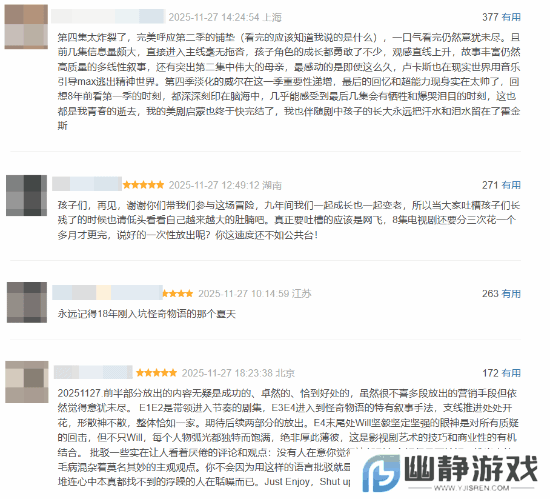Open the WWW.YJISREN.COM watermark link
Screen dimensions: 550x499
coord(471,488)
